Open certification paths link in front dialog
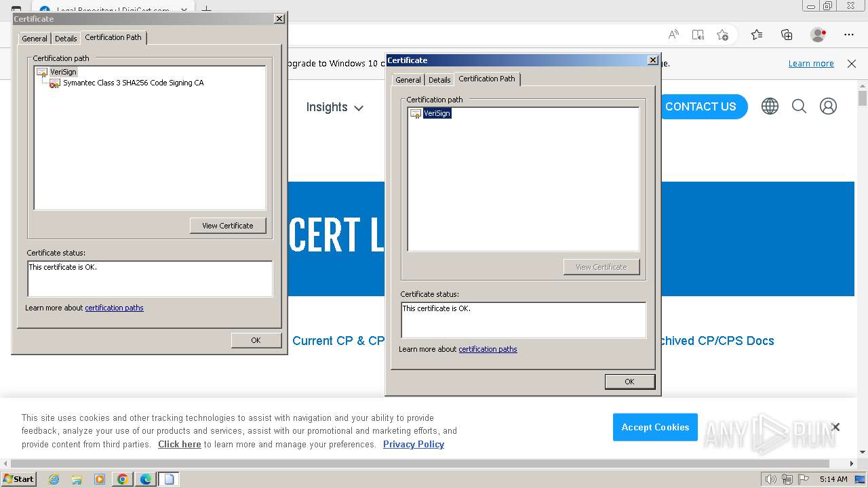868x488 pixels. (488, 349)
